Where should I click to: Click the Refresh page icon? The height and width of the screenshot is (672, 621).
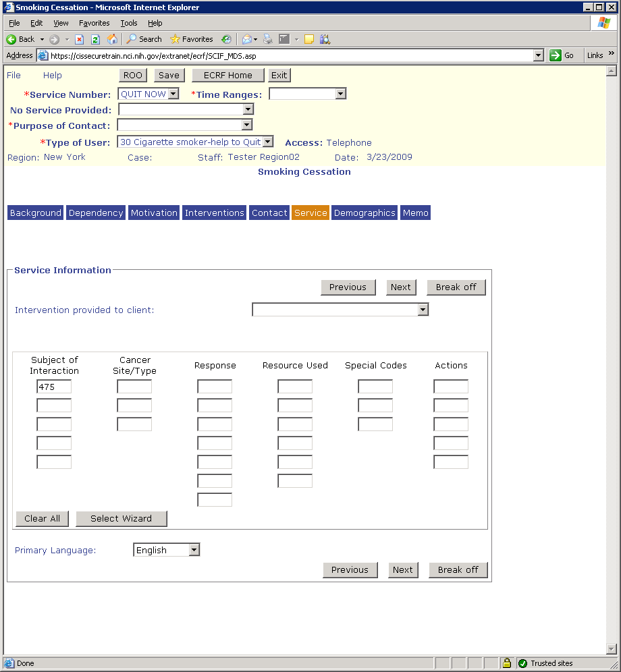95,39
